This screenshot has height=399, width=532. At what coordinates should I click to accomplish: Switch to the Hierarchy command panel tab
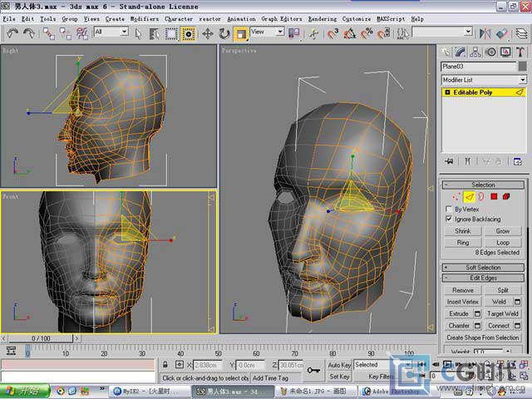pyautogui.click(x=475, y=52)
